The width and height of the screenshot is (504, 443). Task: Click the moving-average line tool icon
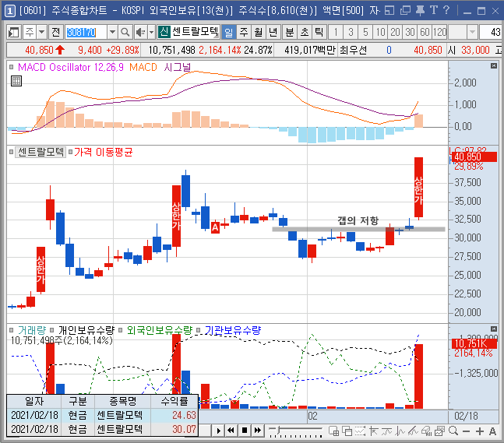386,431
